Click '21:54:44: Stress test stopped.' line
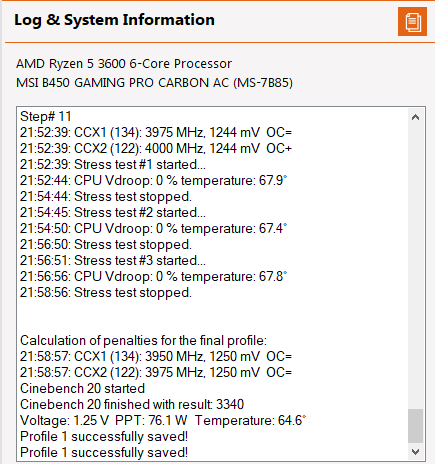Viewport: 435px width, 464px height. point(106,196)
